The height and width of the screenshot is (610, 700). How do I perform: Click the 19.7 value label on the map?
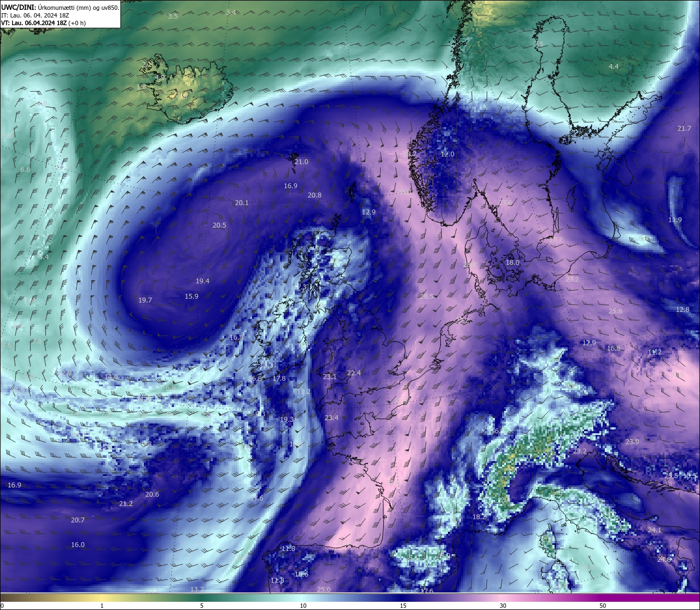(x=145, y=300)
